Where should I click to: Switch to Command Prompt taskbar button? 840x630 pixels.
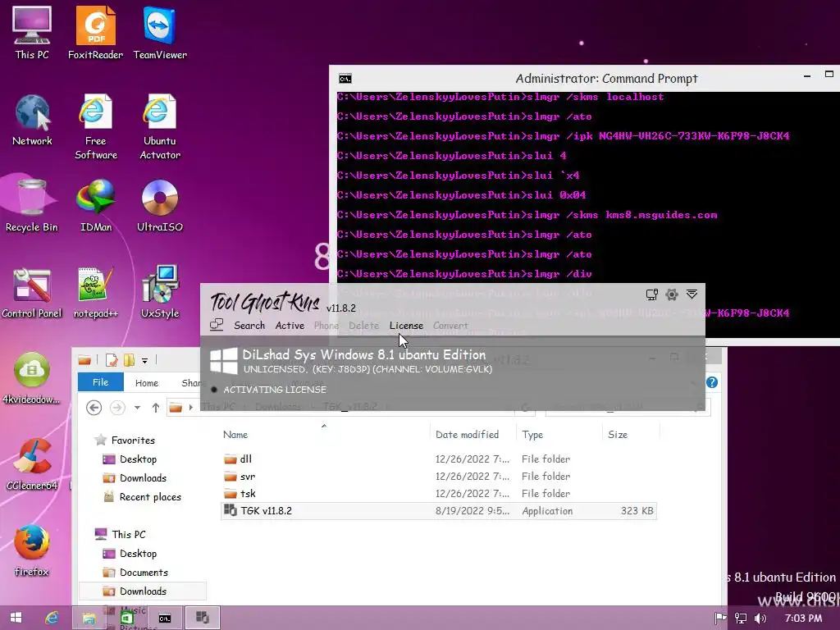pos(164,618)
